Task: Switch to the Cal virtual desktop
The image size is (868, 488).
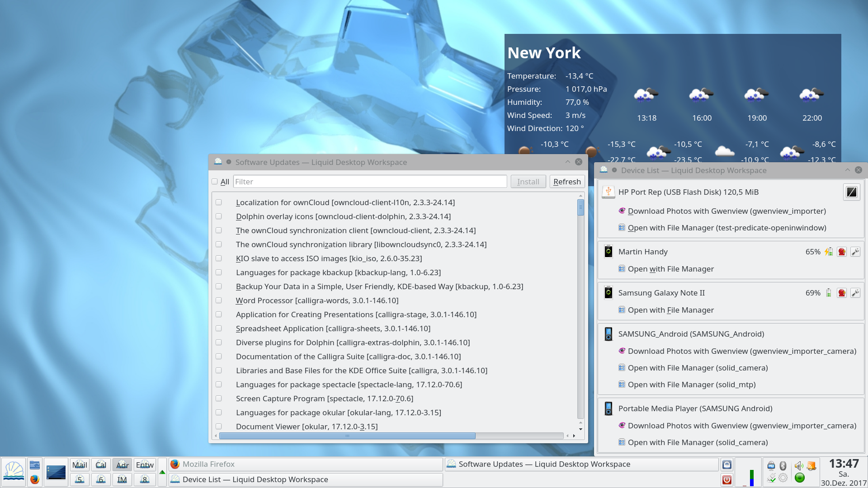Action: (x=101, y=465)
